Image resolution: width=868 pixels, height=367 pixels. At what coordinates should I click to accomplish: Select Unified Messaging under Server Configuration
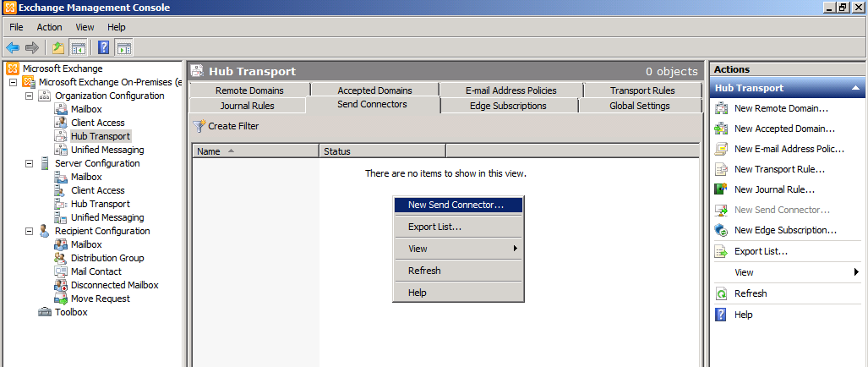pyautogui.click(x=107, y=217)
